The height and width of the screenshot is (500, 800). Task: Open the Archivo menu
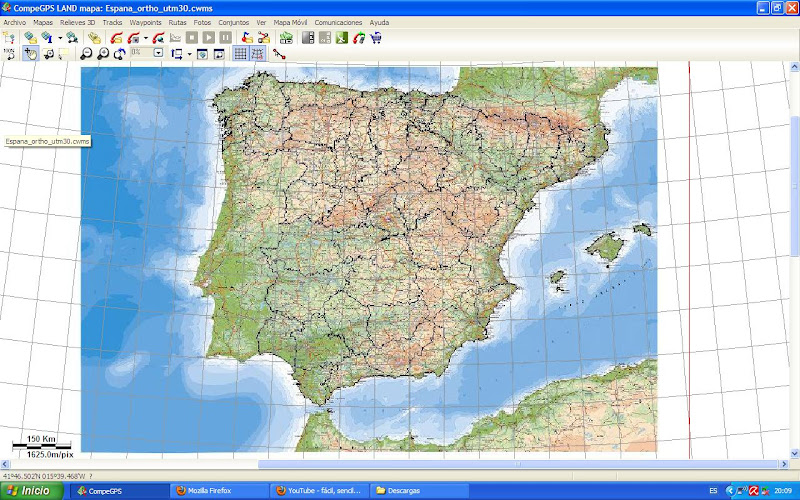[15, 22]
